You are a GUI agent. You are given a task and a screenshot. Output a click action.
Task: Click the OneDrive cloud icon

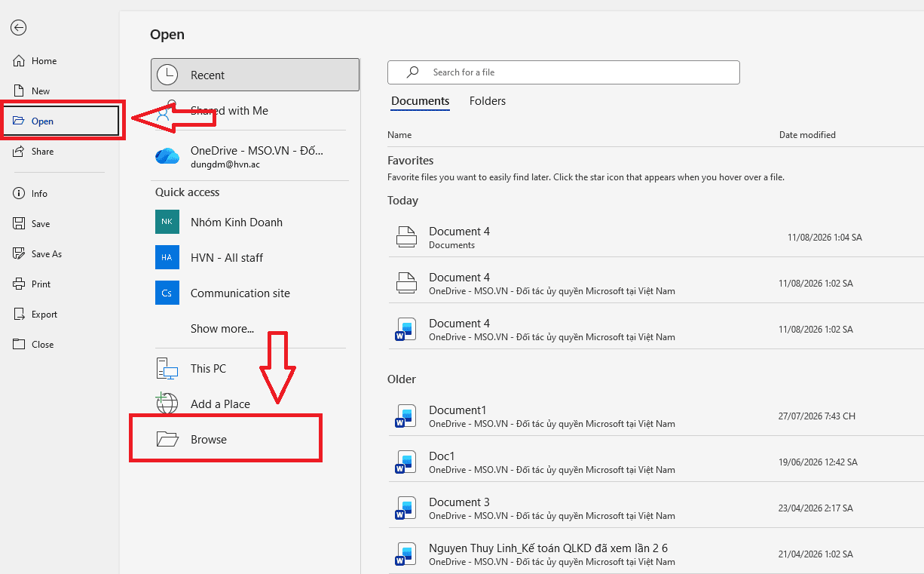click(167, 156)
